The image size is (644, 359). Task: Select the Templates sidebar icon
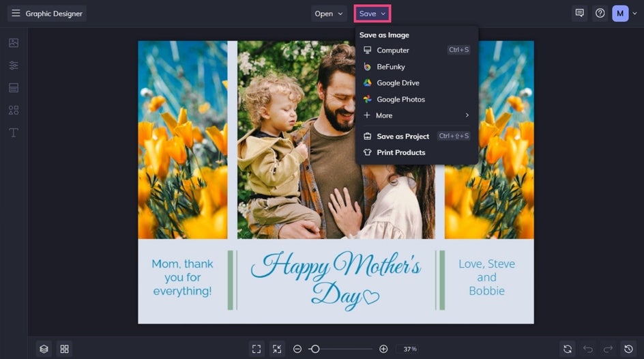[x=14, y=88]
